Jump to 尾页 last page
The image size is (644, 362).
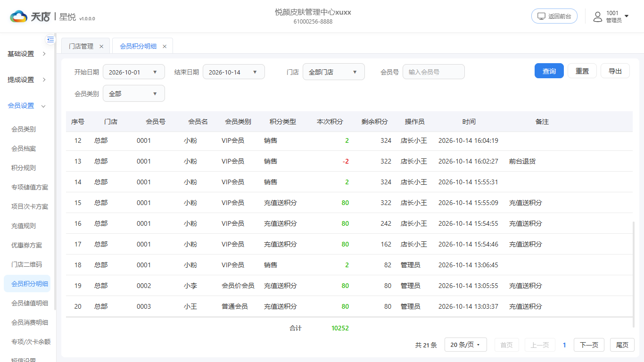622,345
